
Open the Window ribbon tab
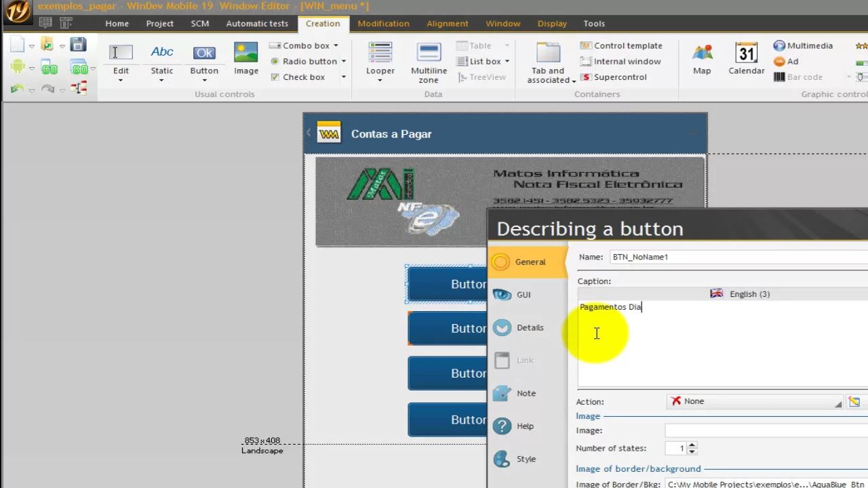503,23
